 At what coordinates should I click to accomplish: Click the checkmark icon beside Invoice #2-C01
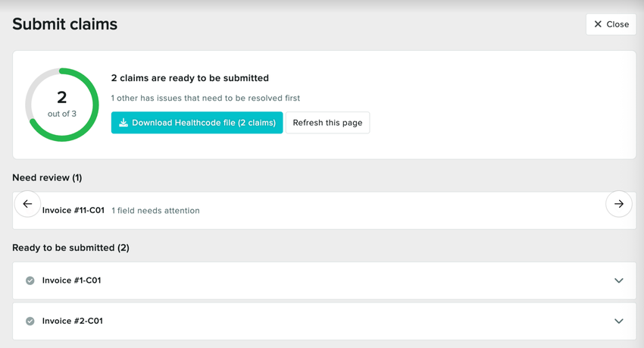point(30,321)
